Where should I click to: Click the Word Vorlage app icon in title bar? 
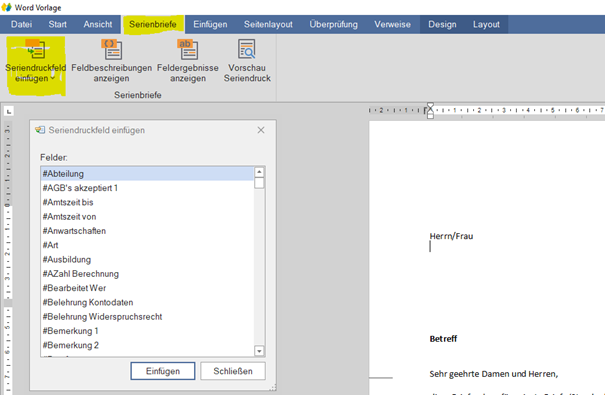click(7, 7)
